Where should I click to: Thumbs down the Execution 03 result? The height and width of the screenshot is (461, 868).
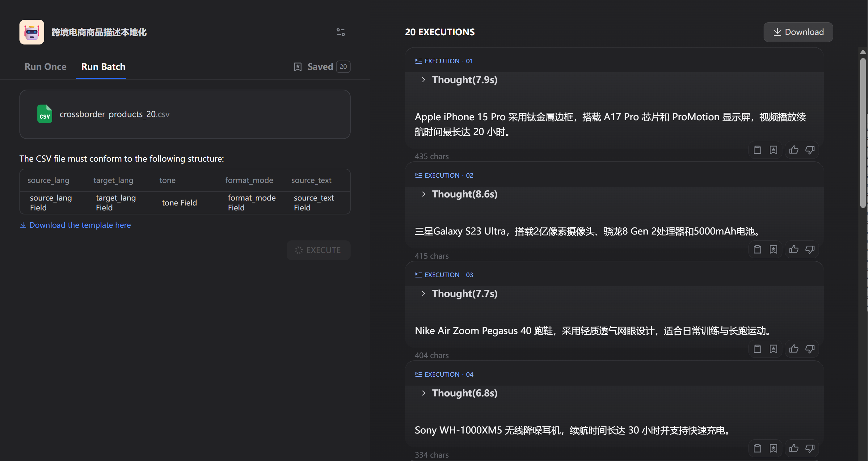point(810,349)
